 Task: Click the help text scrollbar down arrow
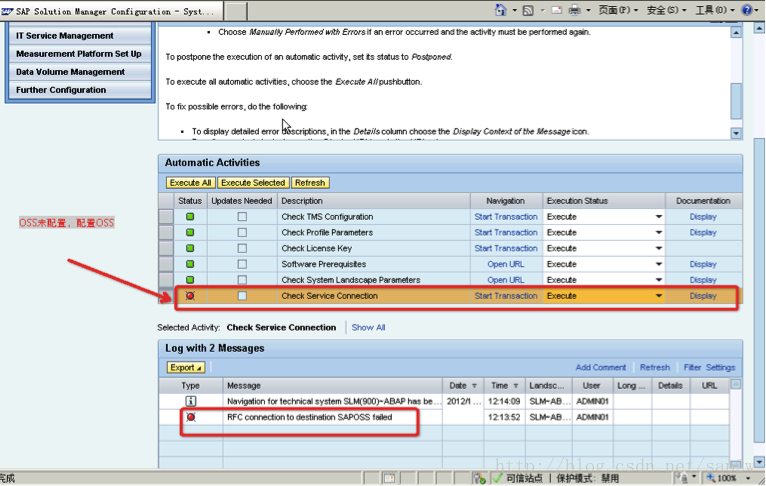pos(736,133)
